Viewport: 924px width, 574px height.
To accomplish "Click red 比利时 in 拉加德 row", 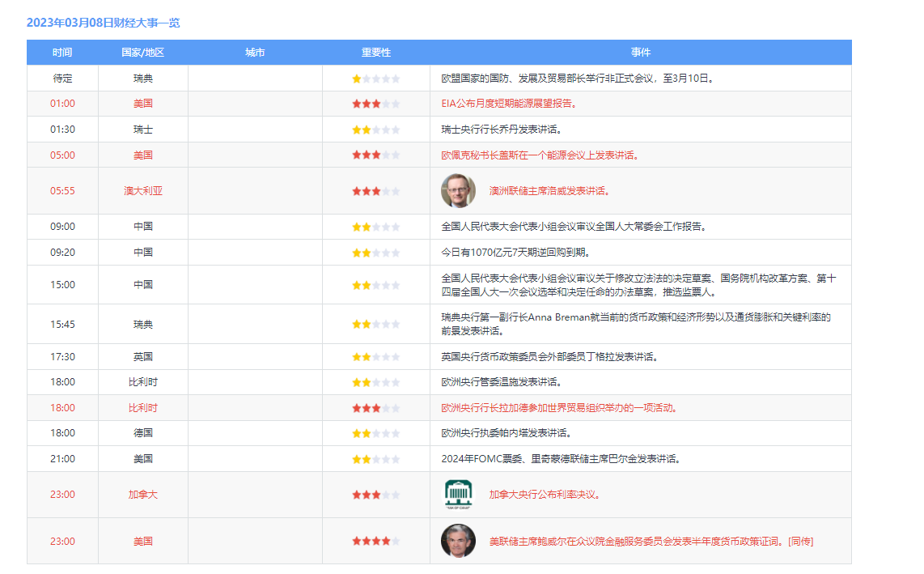I will tap(142, 408).
